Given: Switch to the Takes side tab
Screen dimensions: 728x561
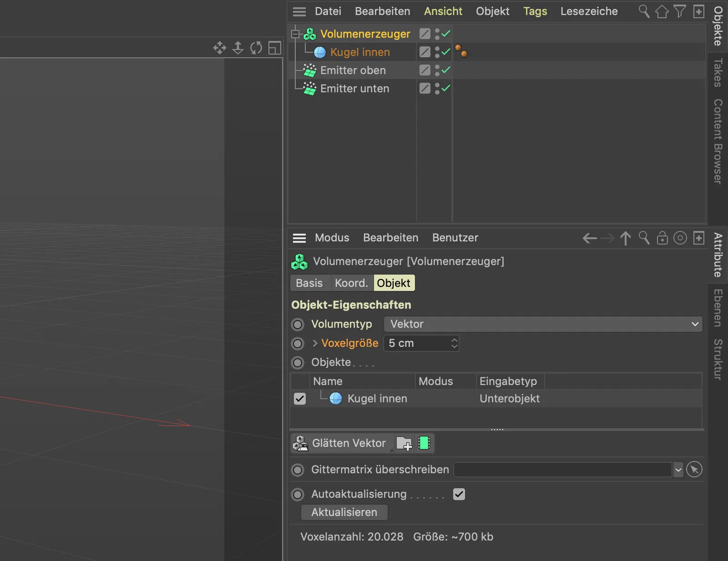Looking at the screenshot, I should tap(718, 73).
